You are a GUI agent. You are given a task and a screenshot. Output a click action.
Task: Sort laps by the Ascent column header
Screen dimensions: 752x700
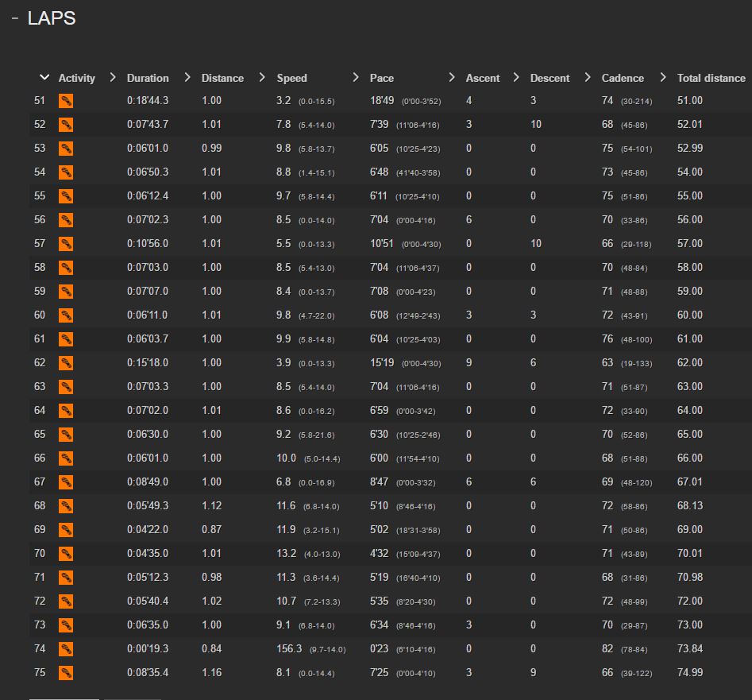483,78
